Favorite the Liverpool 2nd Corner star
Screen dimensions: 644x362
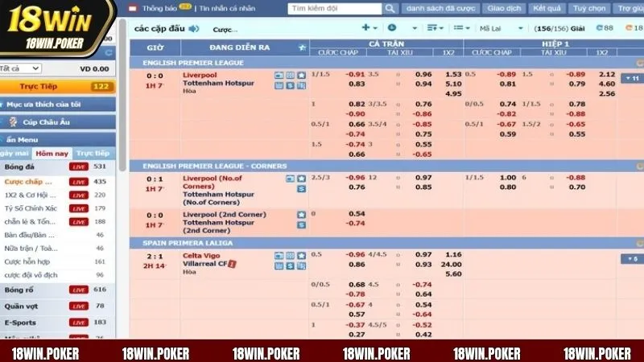[301, 215]
